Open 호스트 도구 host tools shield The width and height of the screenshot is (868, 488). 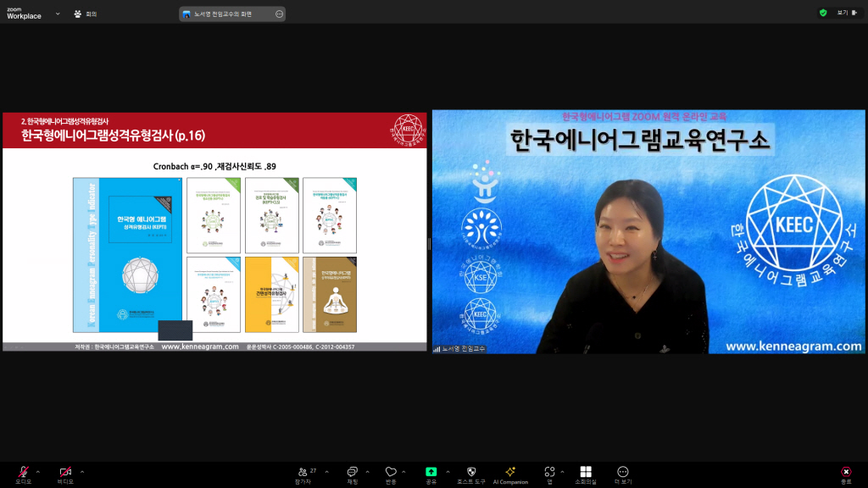tap(471, 471)
